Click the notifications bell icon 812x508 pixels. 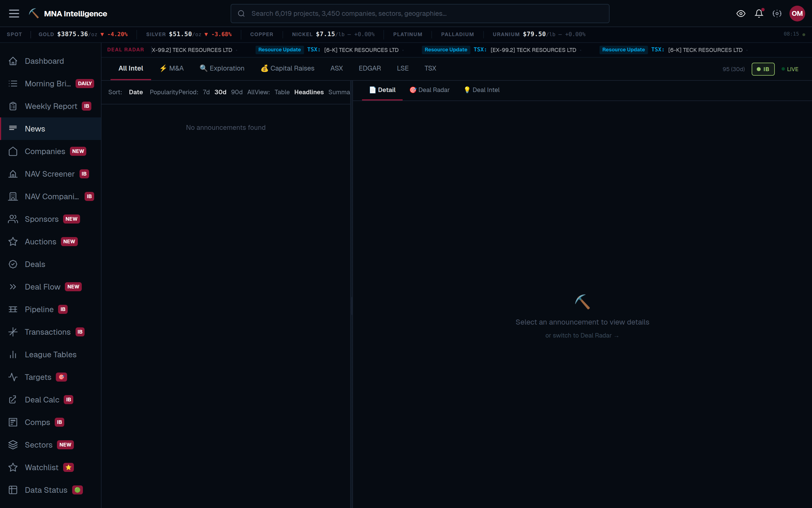tap(759, 14)
